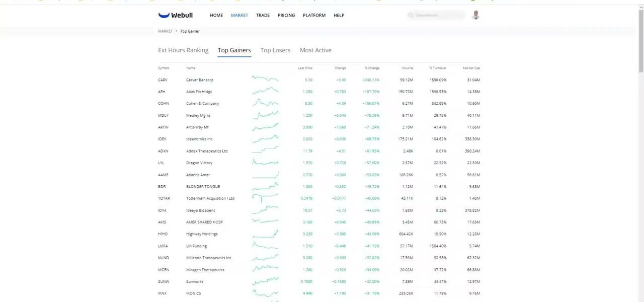Go to the PRICING page
Image resolution: width=644 pixels, height=302 pixels.
[286, 15]
